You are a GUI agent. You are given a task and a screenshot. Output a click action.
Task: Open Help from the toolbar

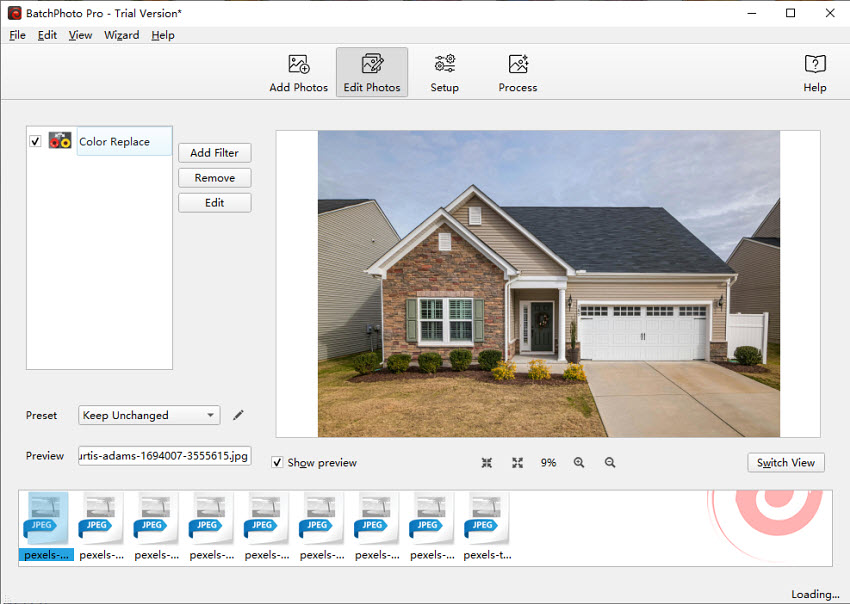pos(814,71)
